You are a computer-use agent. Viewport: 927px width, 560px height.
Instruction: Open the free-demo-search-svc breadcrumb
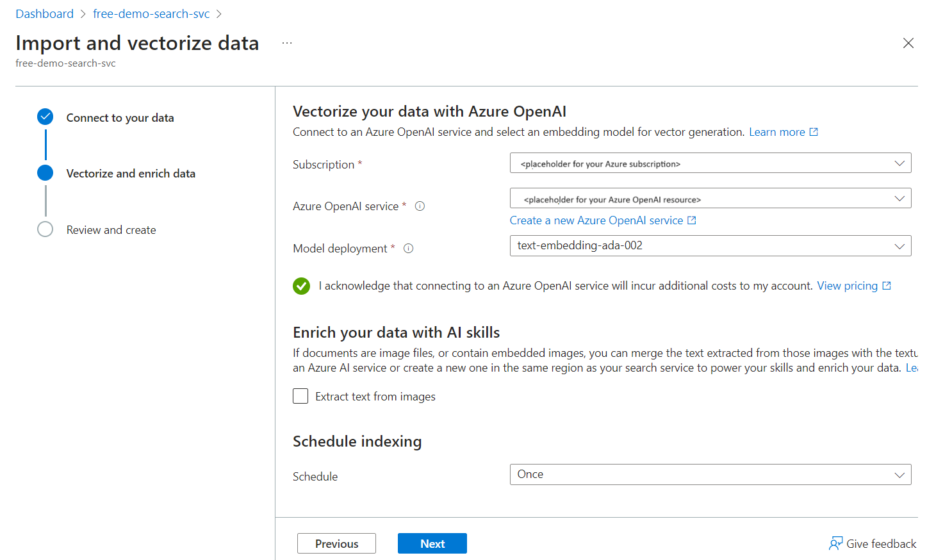tap(151, 13)
